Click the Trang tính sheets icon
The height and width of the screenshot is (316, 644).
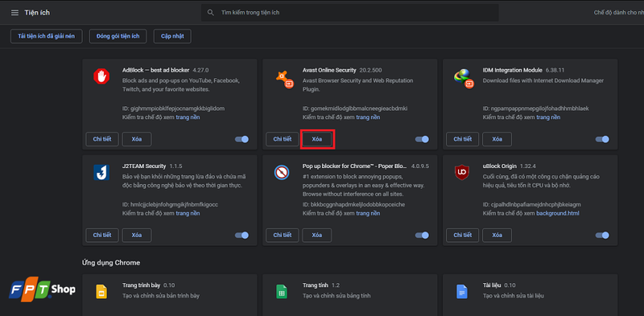point(281,292)
